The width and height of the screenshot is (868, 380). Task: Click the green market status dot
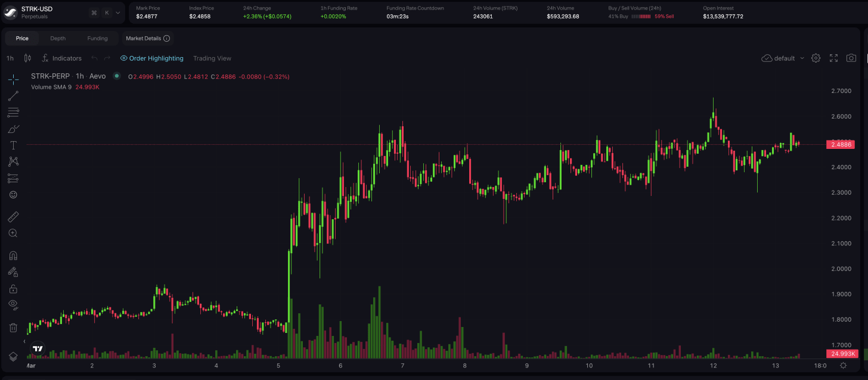(117, 76)
